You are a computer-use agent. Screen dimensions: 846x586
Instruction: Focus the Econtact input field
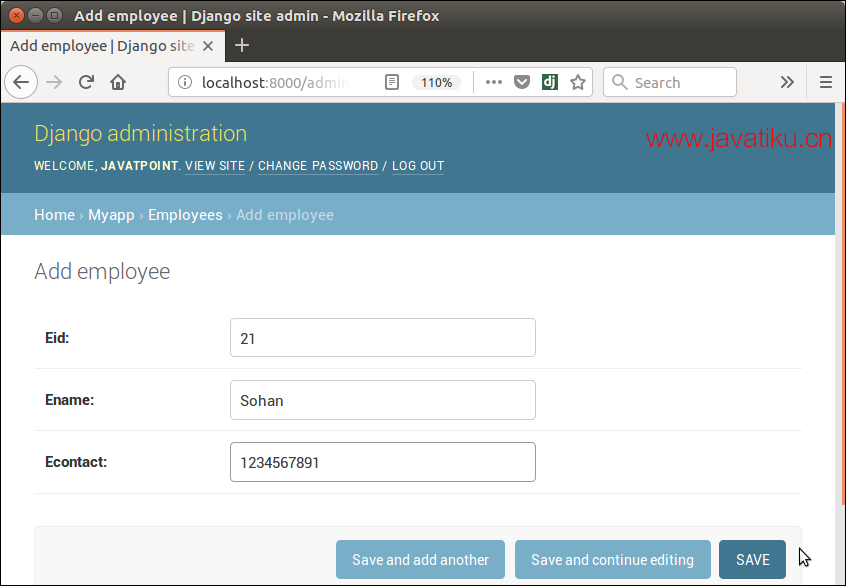383,462
